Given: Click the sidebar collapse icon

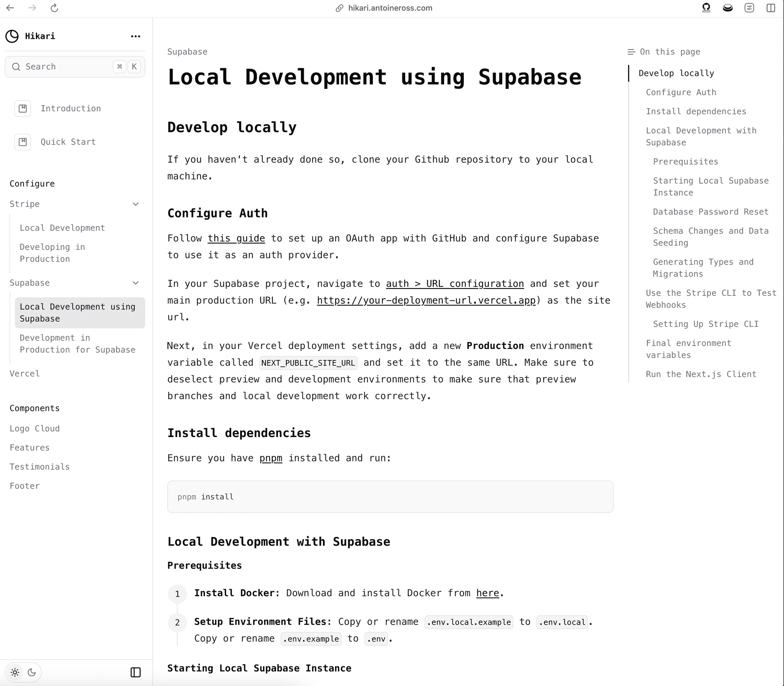Looking at the screenshot, I should pyautogui.click(x=135, y=671).
